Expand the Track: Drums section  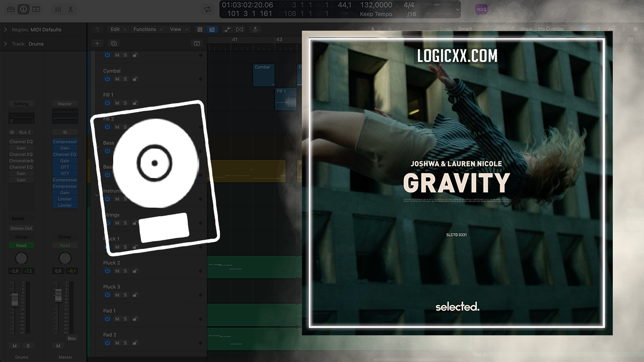click(6, 44)
